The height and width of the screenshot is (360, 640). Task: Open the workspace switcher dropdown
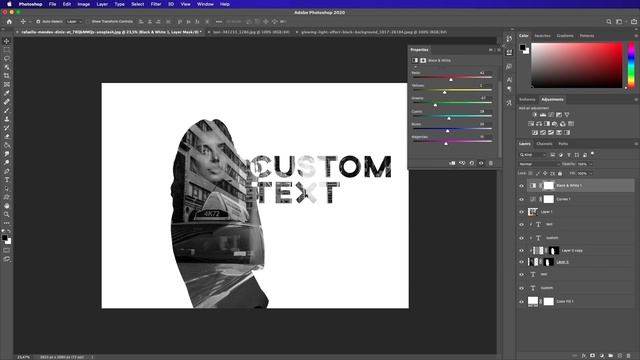tap(620, 22)
